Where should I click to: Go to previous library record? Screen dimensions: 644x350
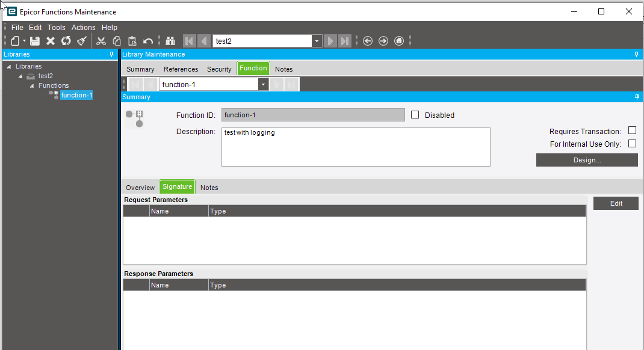pos(203,41)
